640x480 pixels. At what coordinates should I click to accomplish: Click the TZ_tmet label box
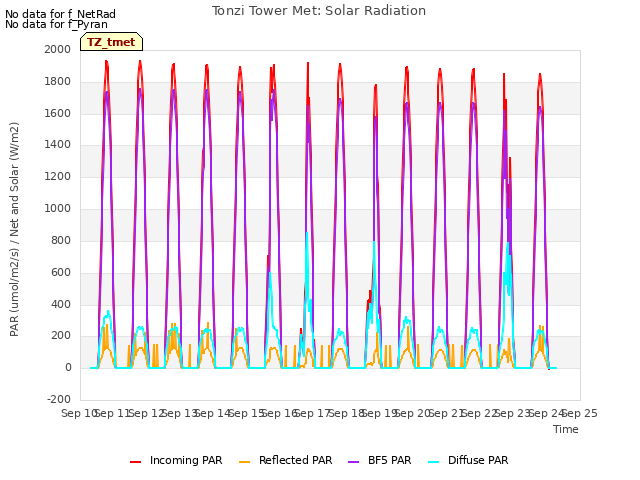[111, 42]
